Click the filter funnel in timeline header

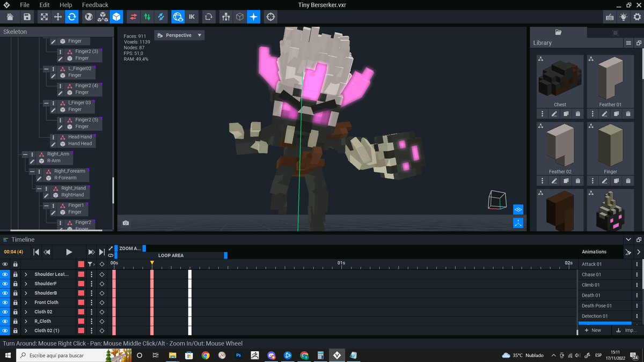tap(90, 264)
